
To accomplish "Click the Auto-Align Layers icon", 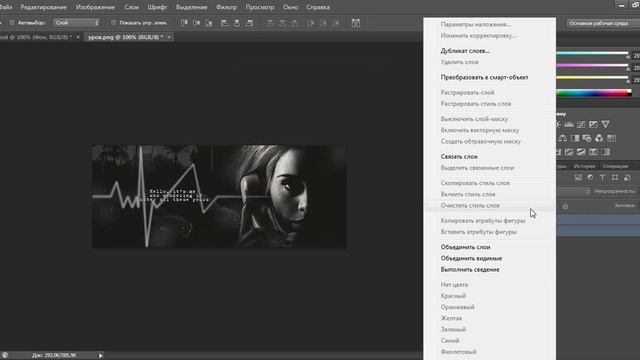I will pos(356,23).
